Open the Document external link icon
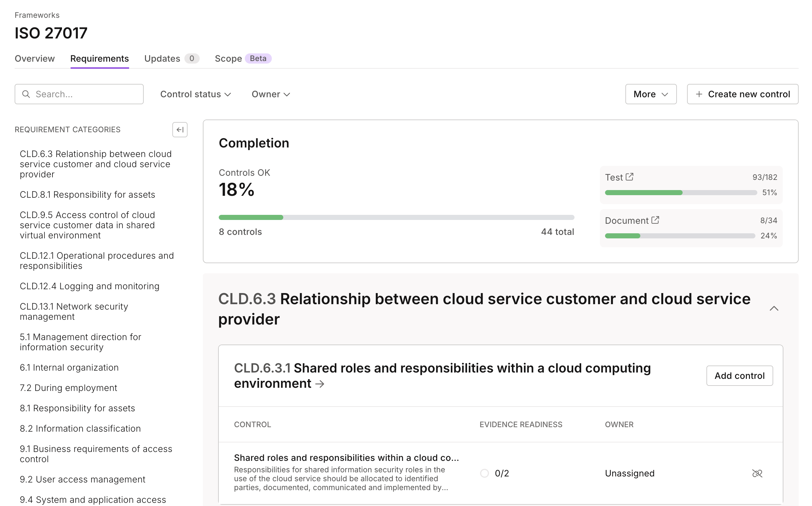The height and width of the screenshot is (506, 812). [x=655, y=220]
